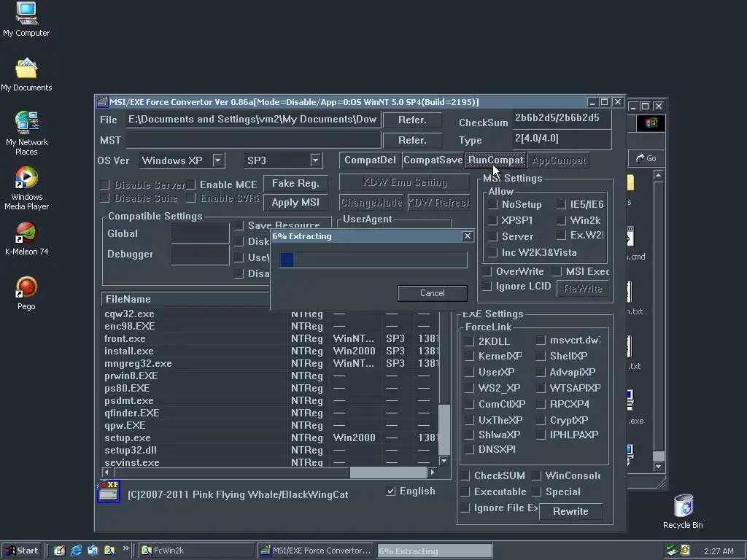Screen dimensions: 747x560
Task: Click the extraction progress bar
Action: point(373,260)
